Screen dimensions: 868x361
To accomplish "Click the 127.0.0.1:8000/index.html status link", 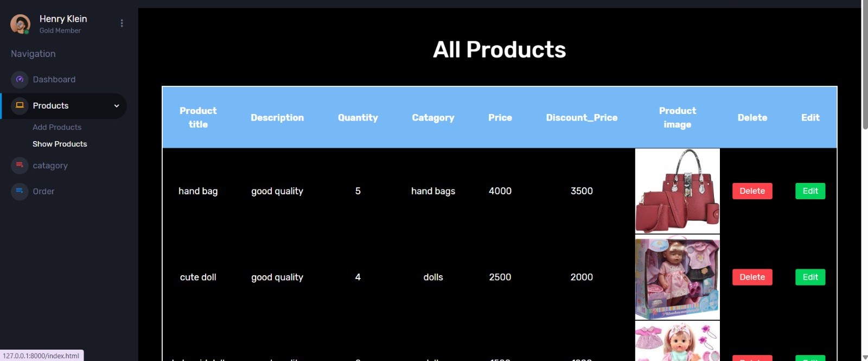I will coord(41,356).
